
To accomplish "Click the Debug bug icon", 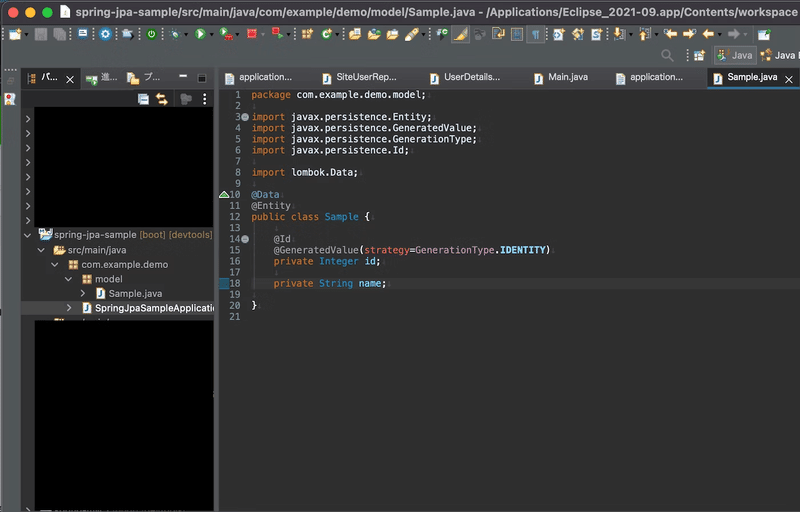I will tap(176, 34).
